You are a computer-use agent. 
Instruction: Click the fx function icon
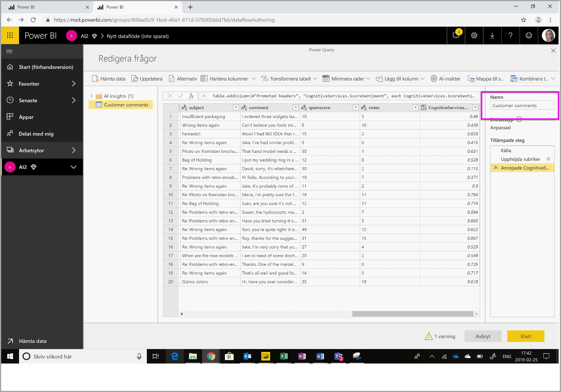pos(191,96)
